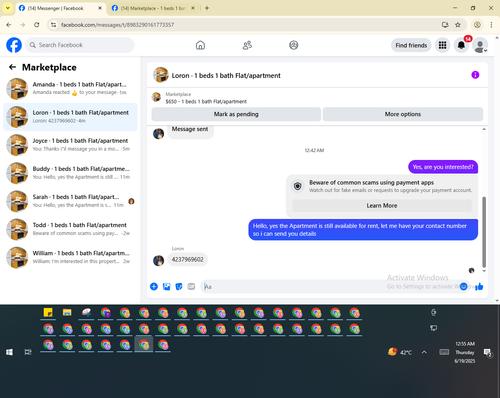The height and width of the screenshot is (398, 500).
Task: Click the message text field
Action: [x=330, y=286]
